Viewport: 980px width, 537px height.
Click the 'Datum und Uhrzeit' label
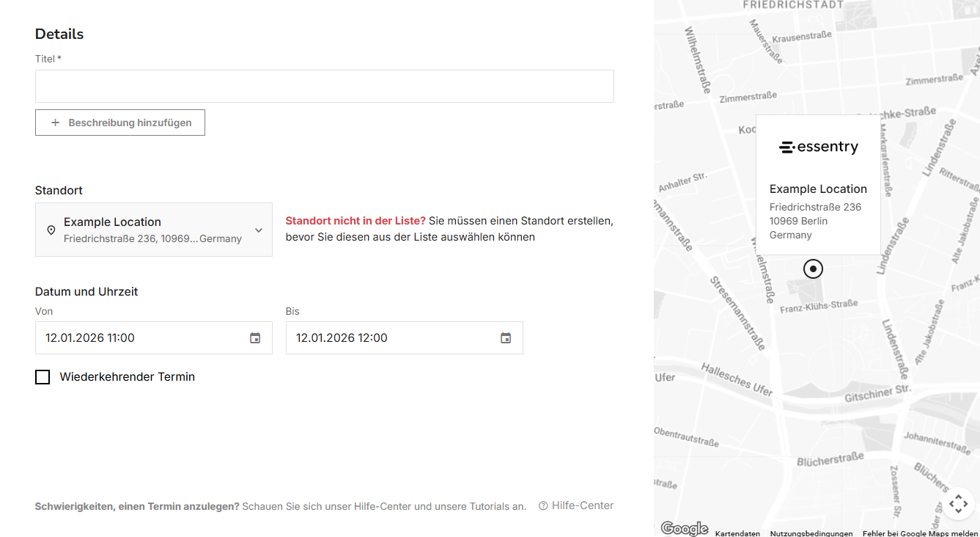coord(86,291)
